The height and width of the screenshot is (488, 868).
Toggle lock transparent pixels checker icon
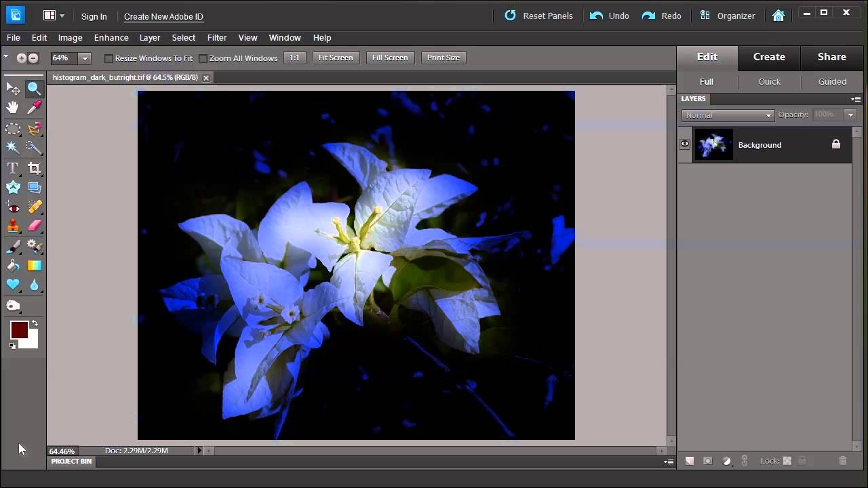[x=787, y=461]
